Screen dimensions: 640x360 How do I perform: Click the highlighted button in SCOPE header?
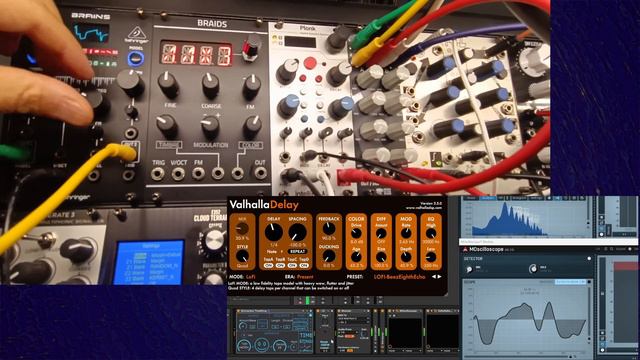tap(570, 282)
